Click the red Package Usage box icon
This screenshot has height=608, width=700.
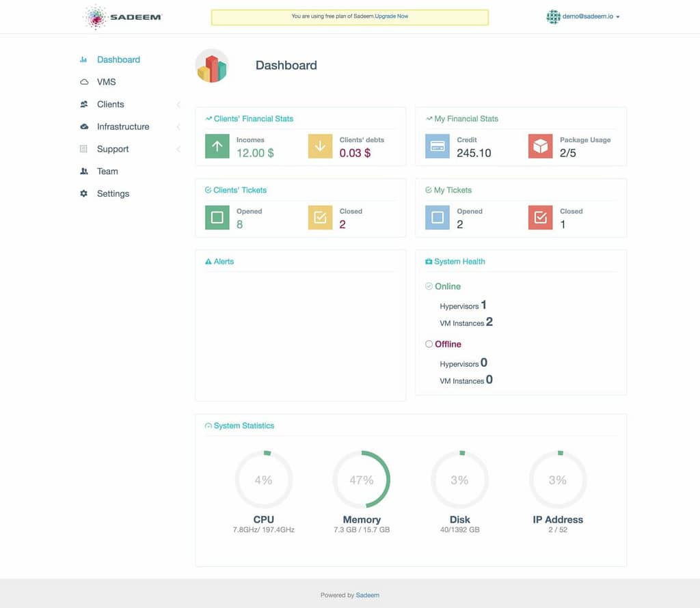pos(540,146)
